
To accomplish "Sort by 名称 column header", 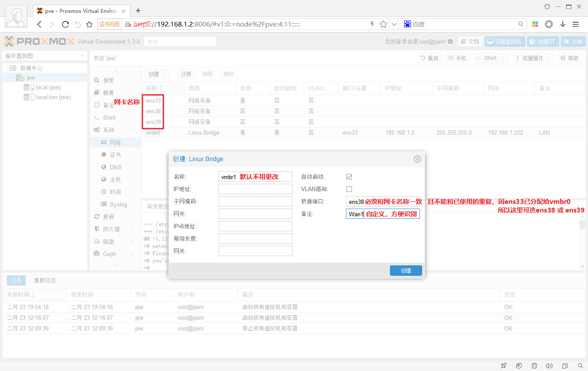I will (x=163, y=88).
